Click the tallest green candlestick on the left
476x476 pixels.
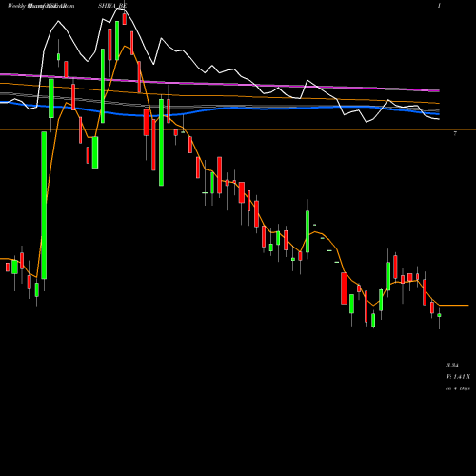pyautogui.click(x=44, y=206)
